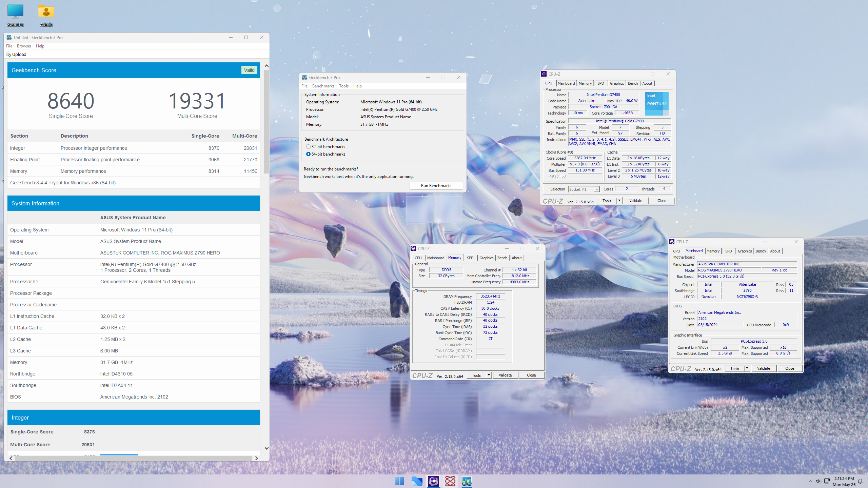This screenshot has width=868, height=488.
Task: Click Validate in CPU-Z CPU window
Action: 636,201
